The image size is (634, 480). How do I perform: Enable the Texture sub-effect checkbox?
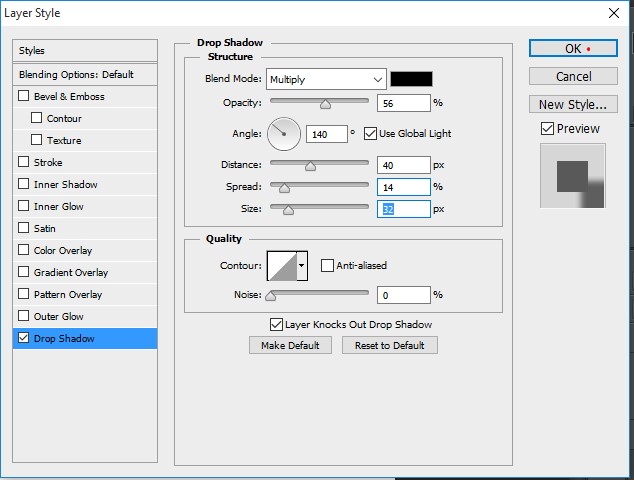coord(36,140)
